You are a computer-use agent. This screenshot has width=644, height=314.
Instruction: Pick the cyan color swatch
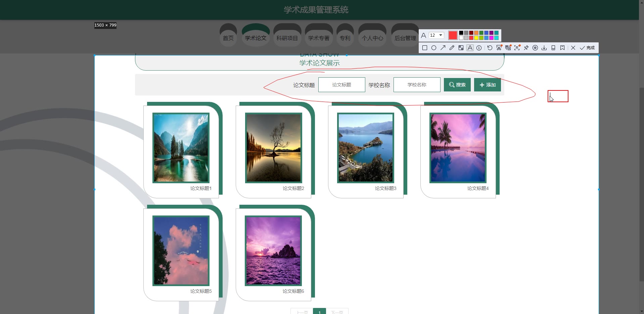[x=496, y=38]
